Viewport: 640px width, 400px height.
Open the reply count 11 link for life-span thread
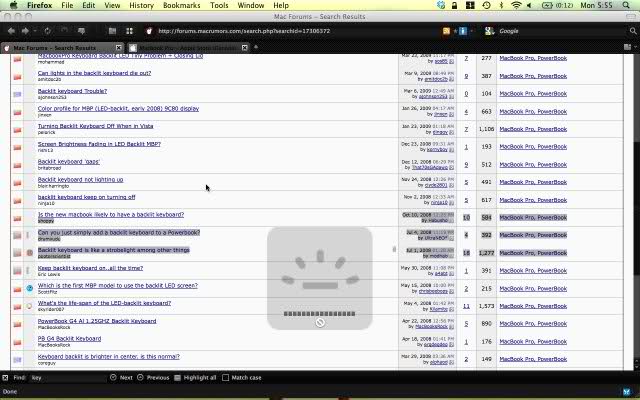tap(466, 306)
